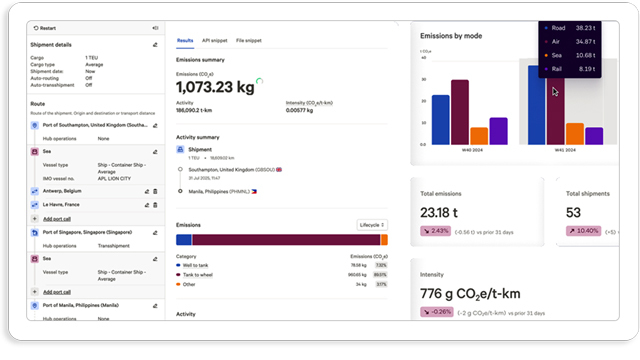Image resolution: width=640 pixels, height=360 pixels.
Task: Delete Le Havre, France port call
Action: [x=156, y=205]
